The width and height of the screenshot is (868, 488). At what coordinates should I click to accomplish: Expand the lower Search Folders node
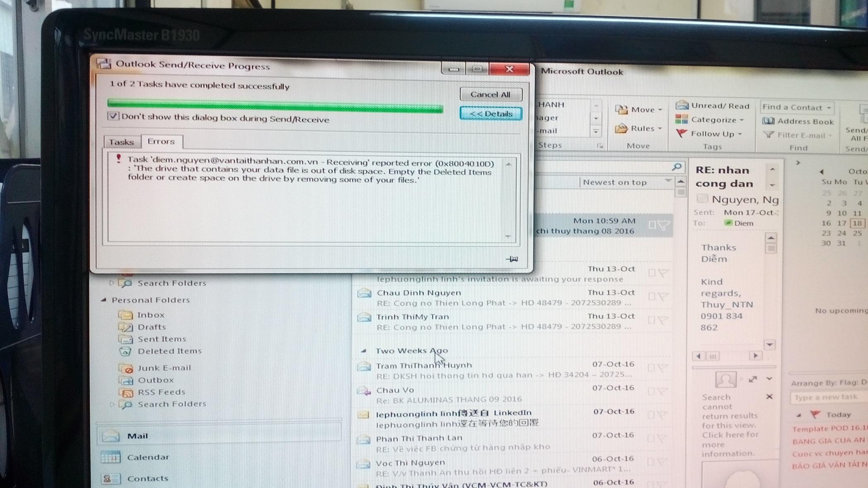tap(111, 404)
